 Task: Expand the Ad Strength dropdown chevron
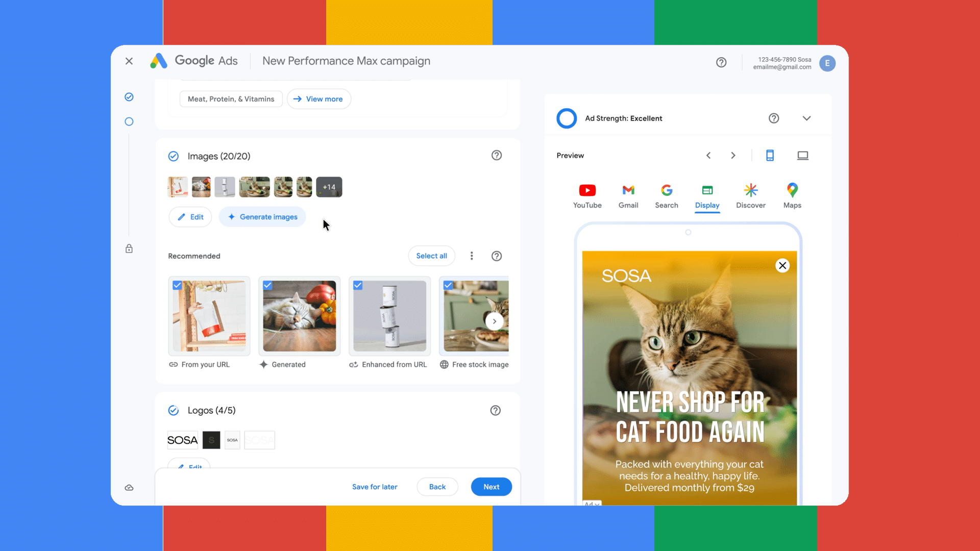[x=806, y=118]
